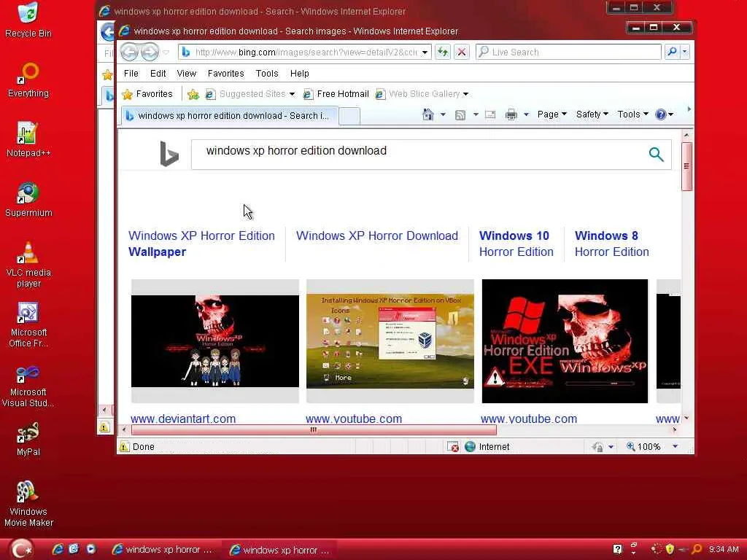This screenshot has width=747, height=560.
Task: Click the Back navigation arrow in Internet Explorer
Action: coord(129,52)
